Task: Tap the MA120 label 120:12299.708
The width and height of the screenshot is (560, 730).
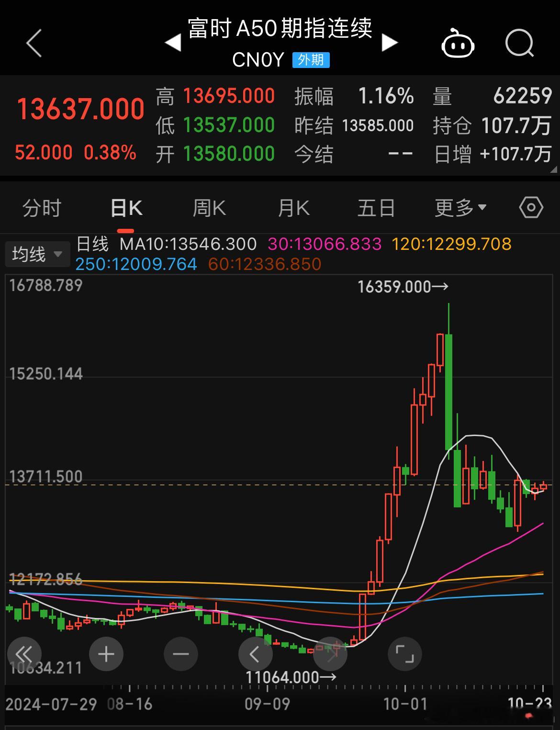Action: coord(451,244)
